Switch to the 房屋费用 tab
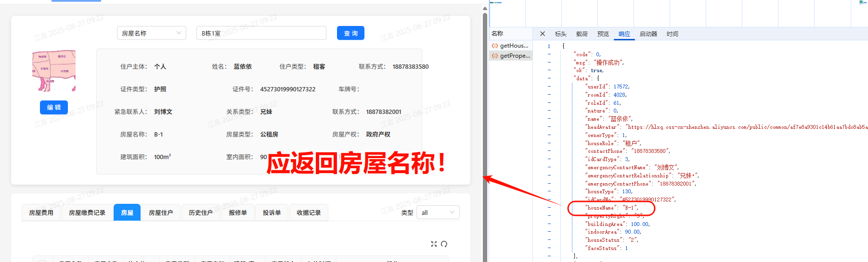This screenshot has height=262, width=868. [41, 212]
